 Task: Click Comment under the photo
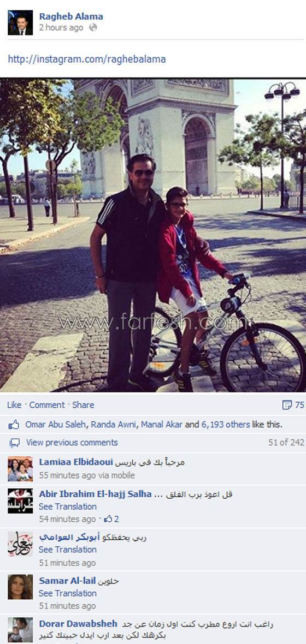47,405
